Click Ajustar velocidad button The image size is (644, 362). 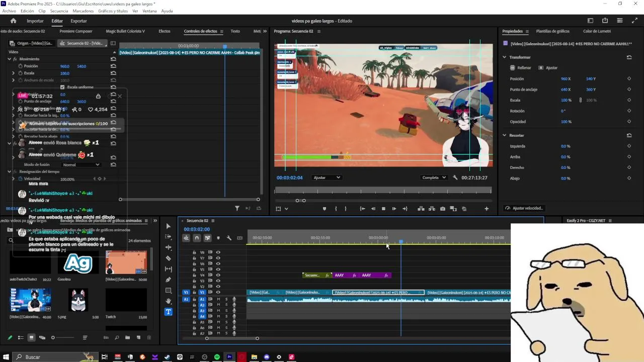click(524, 208)
